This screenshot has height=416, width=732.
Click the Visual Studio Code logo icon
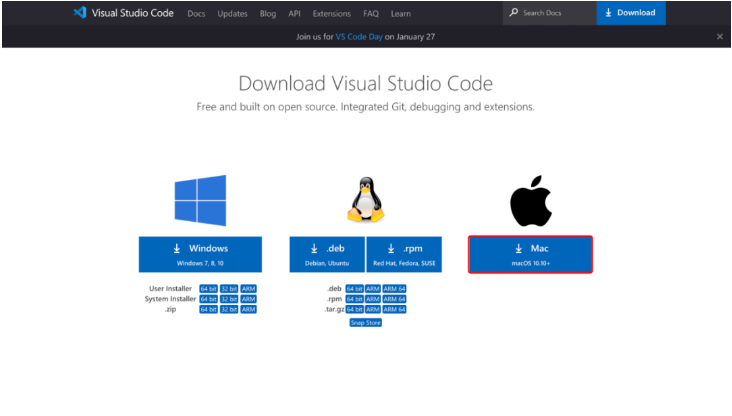point(80,13)
